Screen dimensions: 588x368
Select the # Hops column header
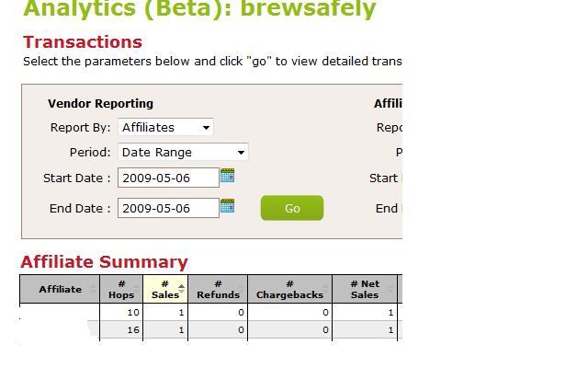121,289
